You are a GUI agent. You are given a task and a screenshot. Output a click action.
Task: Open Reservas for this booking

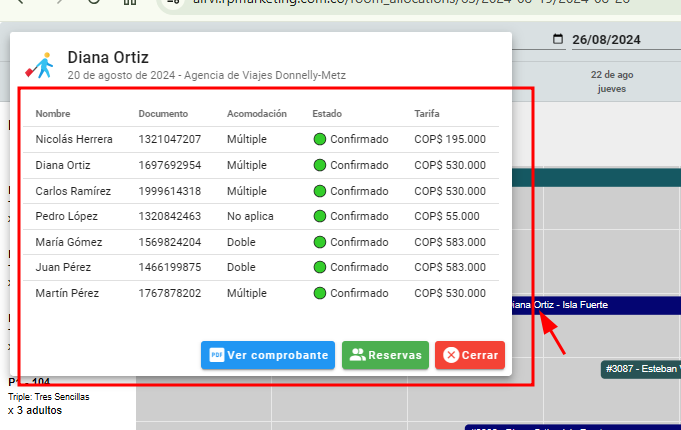(385, 355)
